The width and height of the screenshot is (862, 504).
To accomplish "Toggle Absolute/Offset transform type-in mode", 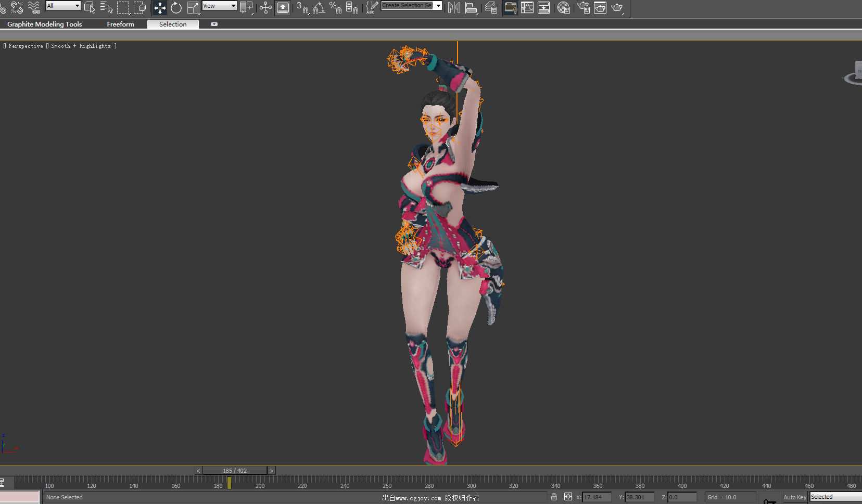I will (568, 497).
